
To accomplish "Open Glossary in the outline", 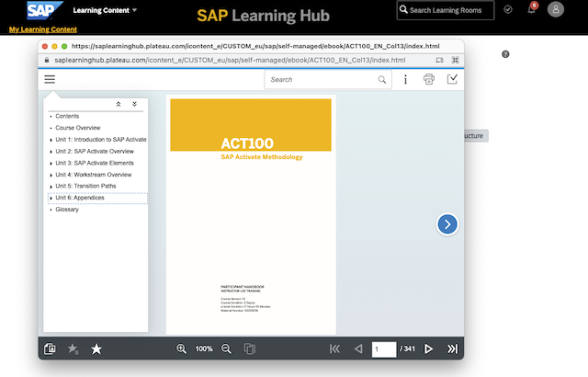I will click(67, 210).
